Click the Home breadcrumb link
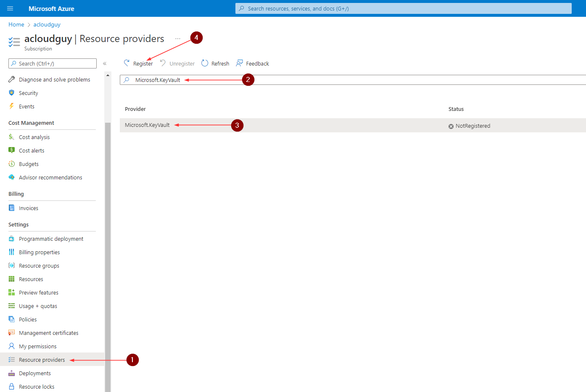 (x=16, y=24)
